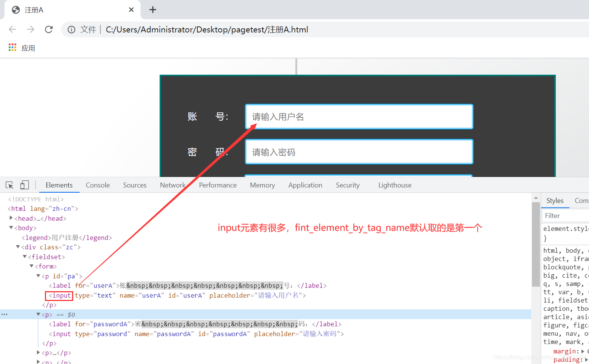Click the 请输入用户名 username field
The image size is (589, 364).
(359, 117)
